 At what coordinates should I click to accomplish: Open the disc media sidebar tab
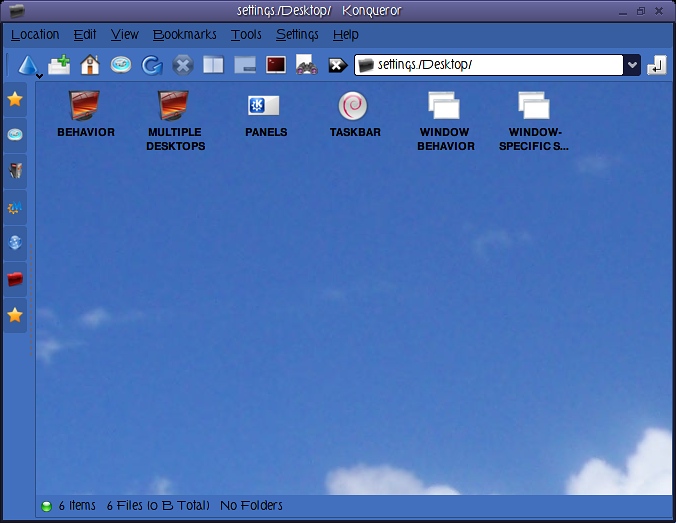15,135
